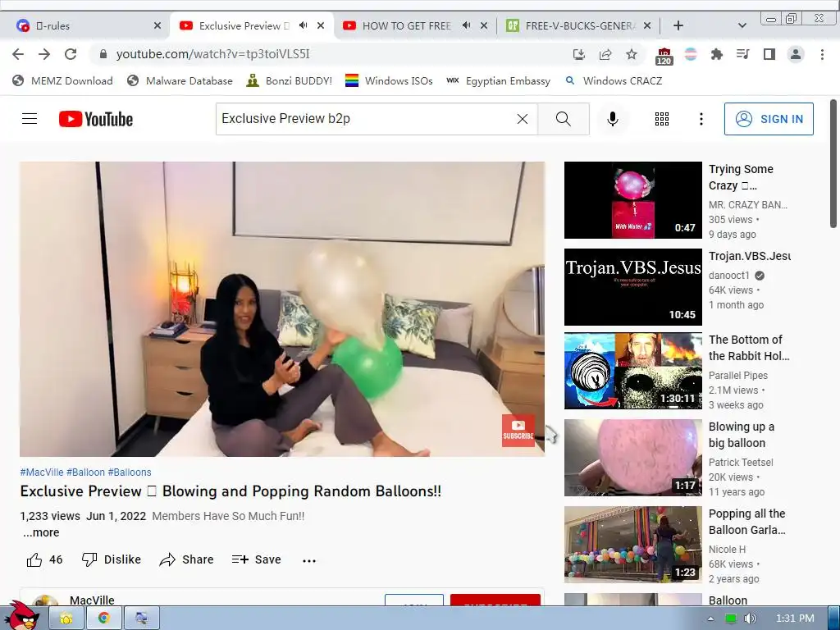
Task: Open Popping all the Balloon Garland title
Action: click(747, 522)
